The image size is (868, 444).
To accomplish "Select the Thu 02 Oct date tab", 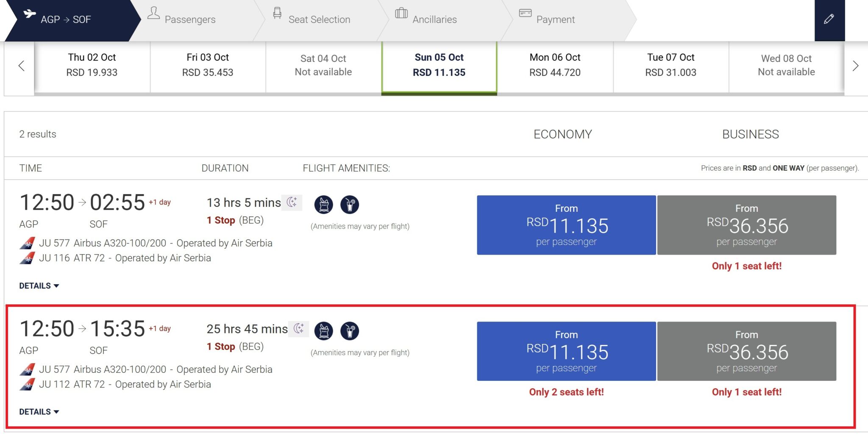I will 92,65.
